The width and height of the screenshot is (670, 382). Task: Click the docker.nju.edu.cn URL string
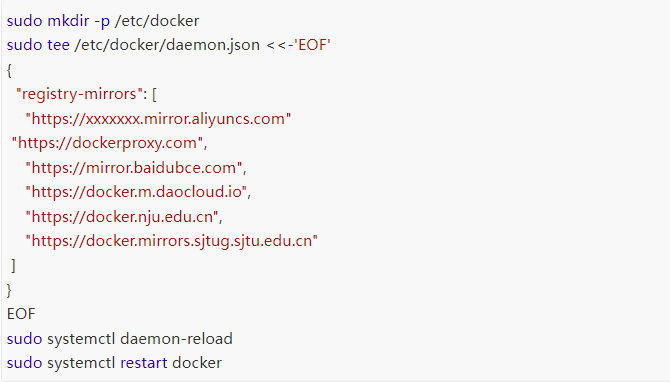122,217
